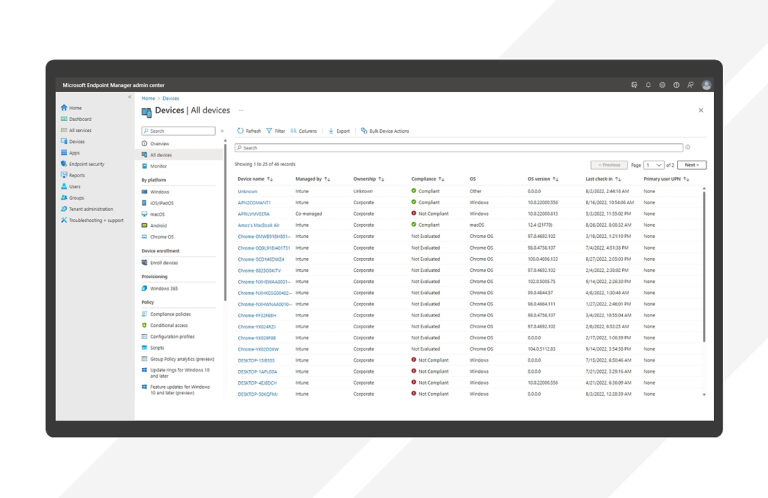Screen dimensions: 768x498
Task: Open Windows 365 provisioning
Action: click(160, 288)
